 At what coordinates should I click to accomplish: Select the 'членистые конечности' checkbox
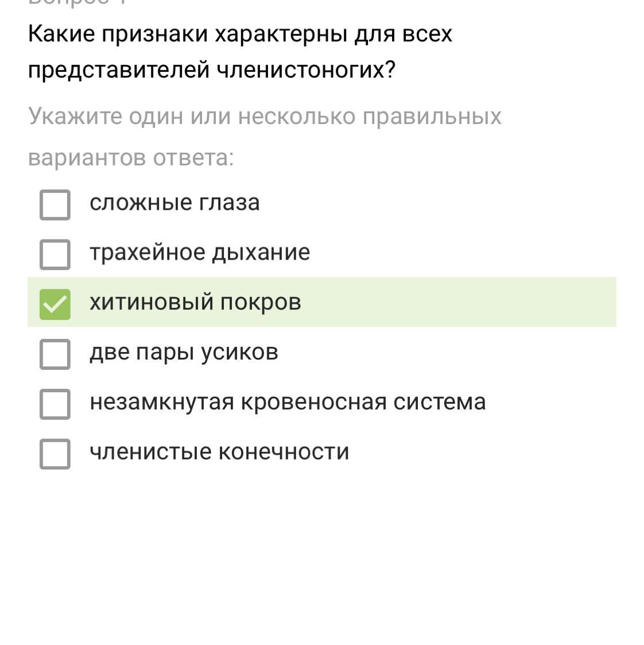click(x=55, y=454)
